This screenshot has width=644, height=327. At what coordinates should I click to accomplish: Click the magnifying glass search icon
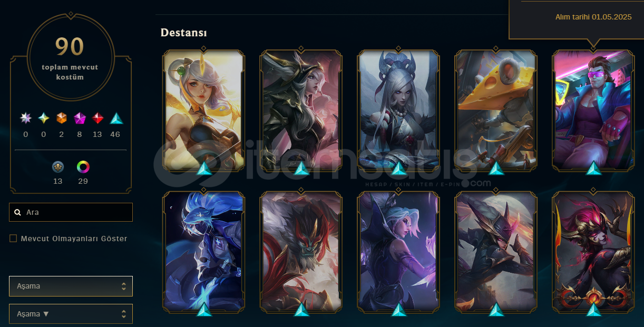(17, 213)
